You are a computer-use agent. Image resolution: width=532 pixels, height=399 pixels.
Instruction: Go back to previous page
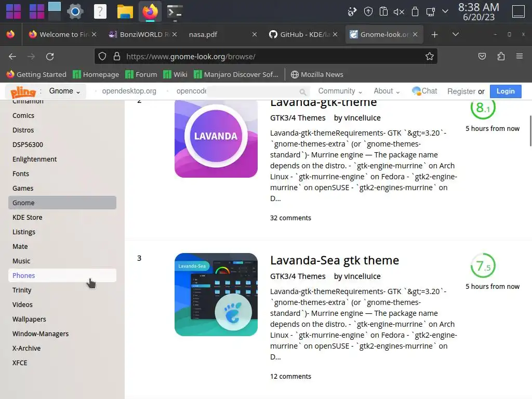(12, 56)
